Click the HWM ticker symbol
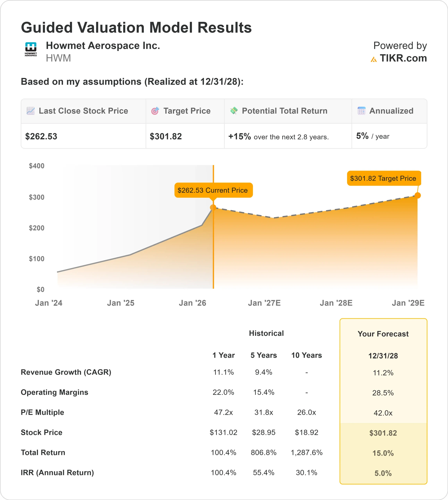448x500 pixels. (58, 58)
